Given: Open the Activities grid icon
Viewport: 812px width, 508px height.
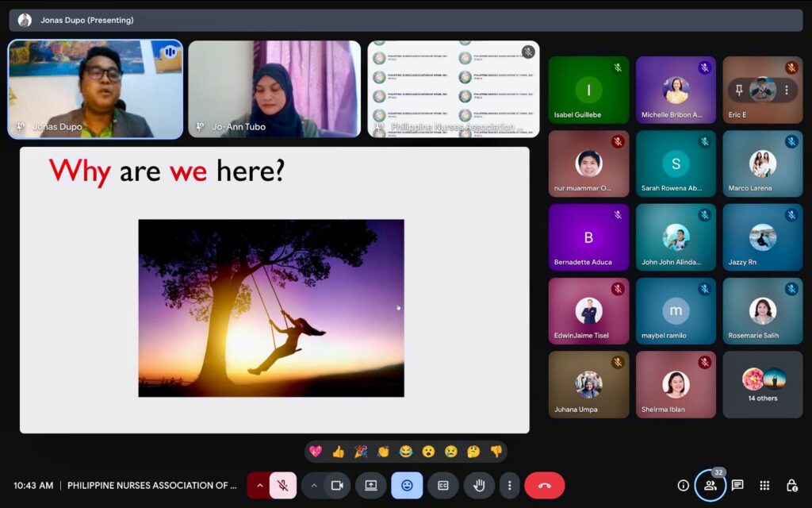Looking at the screenshot, I should 764,485.
